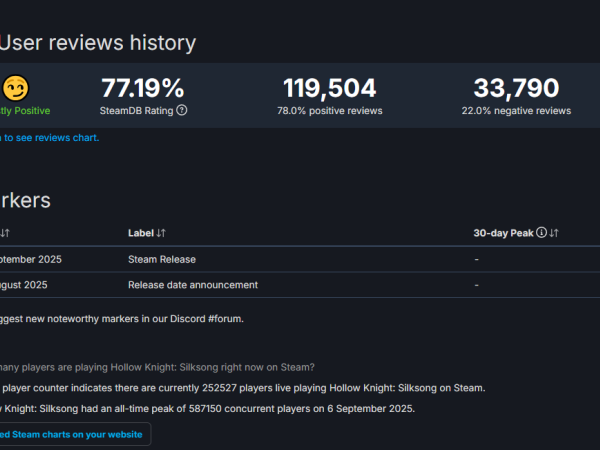This screenshot has height=450, width=600.
Task: Click the 119,504 positive reviews count
Action: tap(329, 88)
